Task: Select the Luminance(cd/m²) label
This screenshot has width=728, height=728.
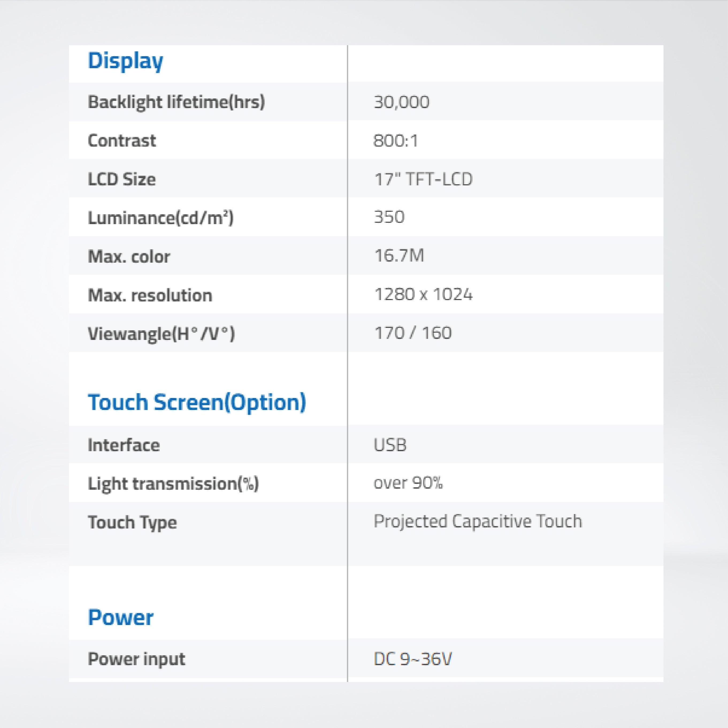Action: click(x=161, y=218)
